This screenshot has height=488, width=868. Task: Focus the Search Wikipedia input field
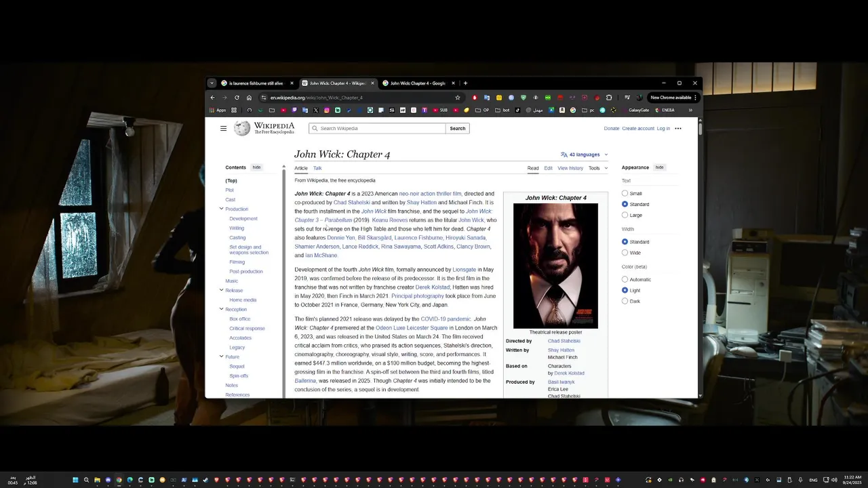tap(377, 128)
